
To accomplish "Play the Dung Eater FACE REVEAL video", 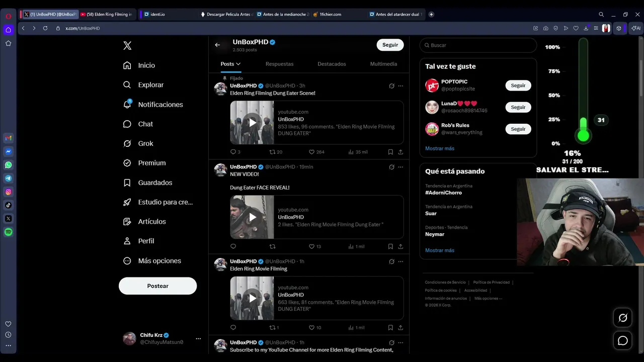I will (x=252, y=217).
